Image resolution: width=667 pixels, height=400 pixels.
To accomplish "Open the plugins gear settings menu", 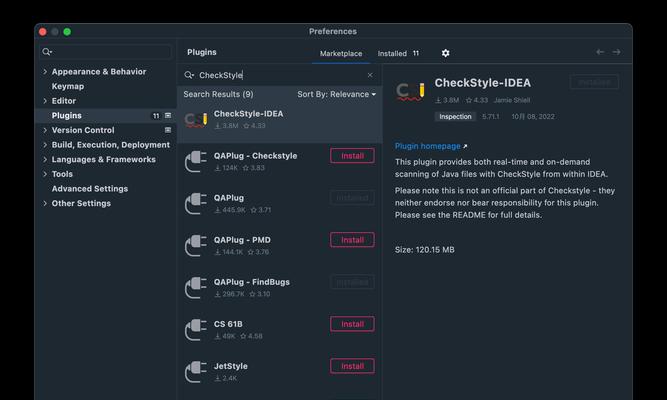I will coord(445,53).
